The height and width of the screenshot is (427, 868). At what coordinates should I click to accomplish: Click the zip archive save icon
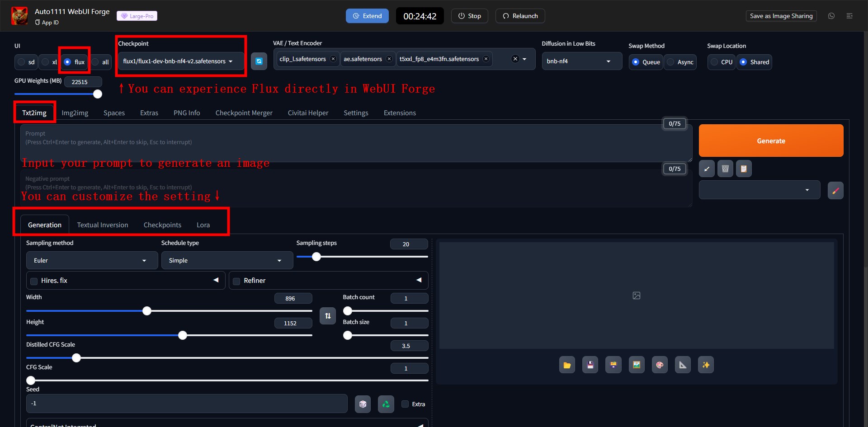[x=613, y=365]
